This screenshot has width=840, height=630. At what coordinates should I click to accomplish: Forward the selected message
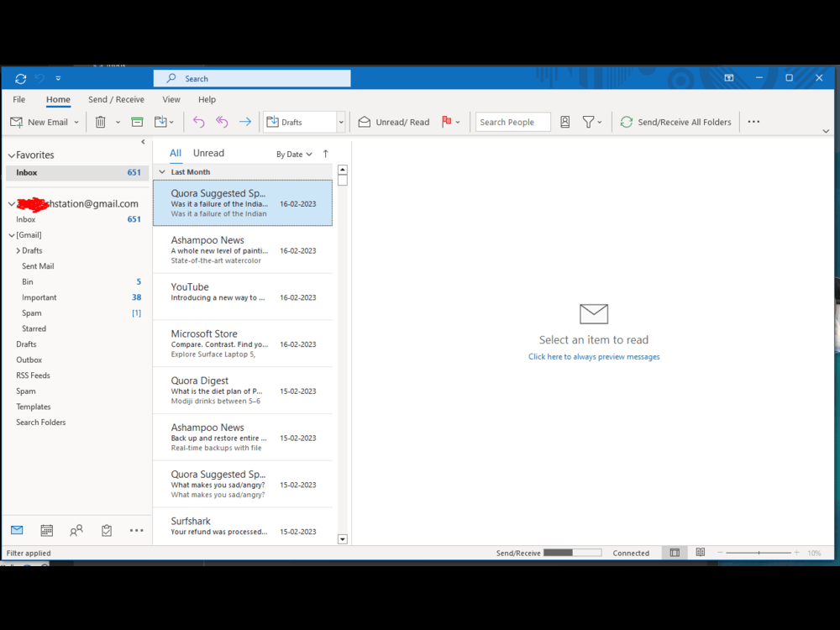pos(245,121)
